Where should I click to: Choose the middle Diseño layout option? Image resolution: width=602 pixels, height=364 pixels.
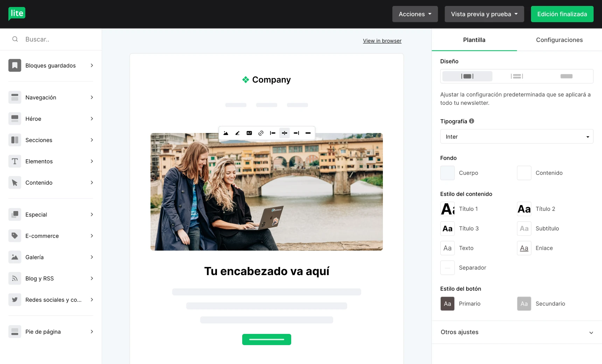pyautogui.click(x=517, y=76)
